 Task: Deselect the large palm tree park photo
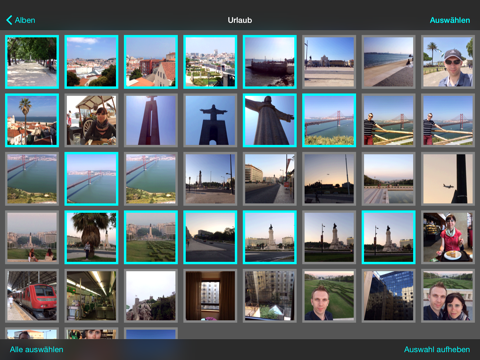(x=91, y=237)
